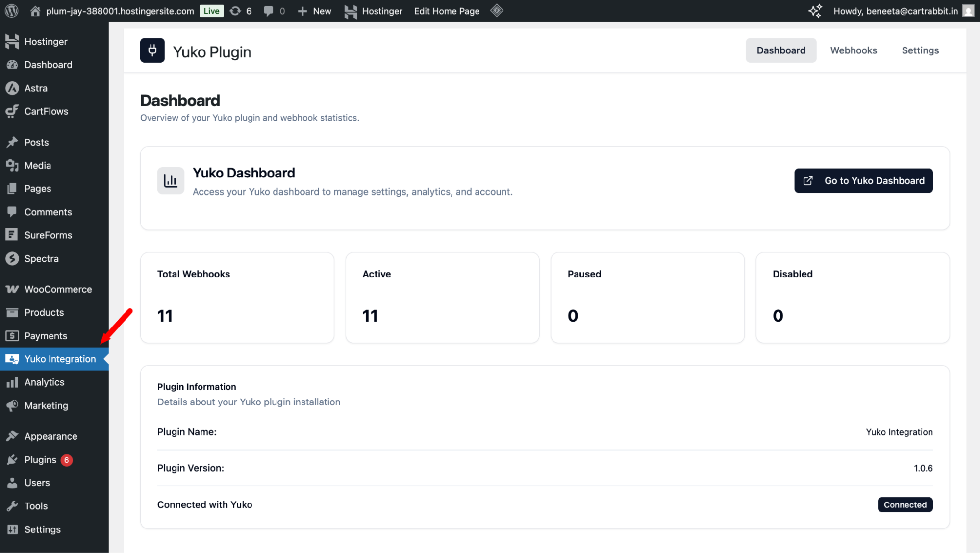Click the Yuko Plugin plug logo icon

click(152, 50)
